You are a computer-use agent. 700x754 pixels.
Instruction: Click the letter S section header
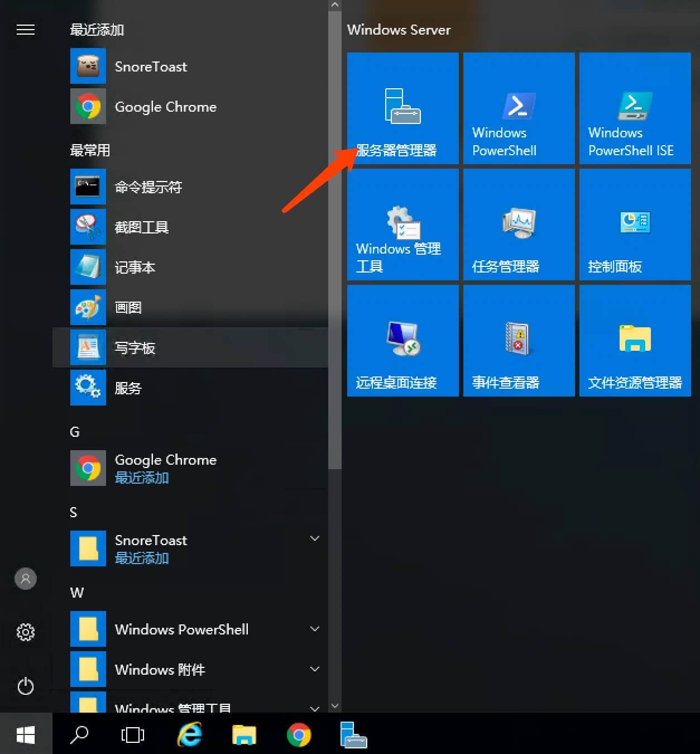[x=74, y=512]
